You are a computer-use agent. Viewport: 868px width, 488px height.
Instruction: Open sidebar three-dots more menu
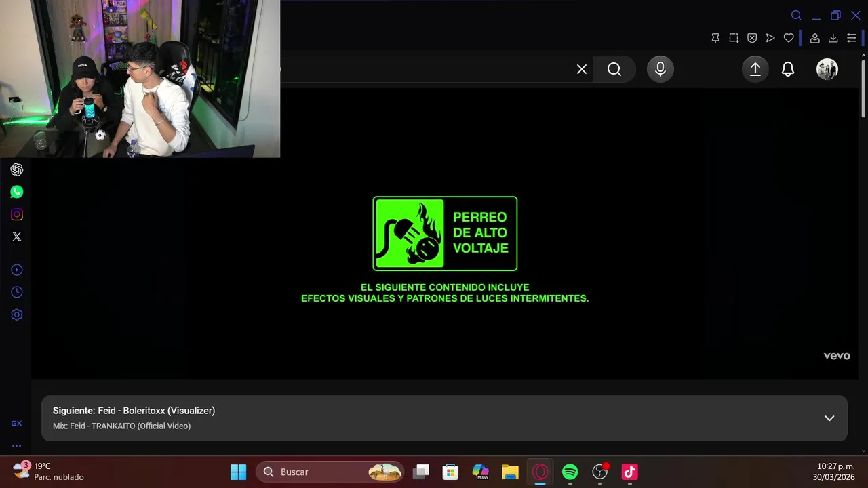point(16,446)
